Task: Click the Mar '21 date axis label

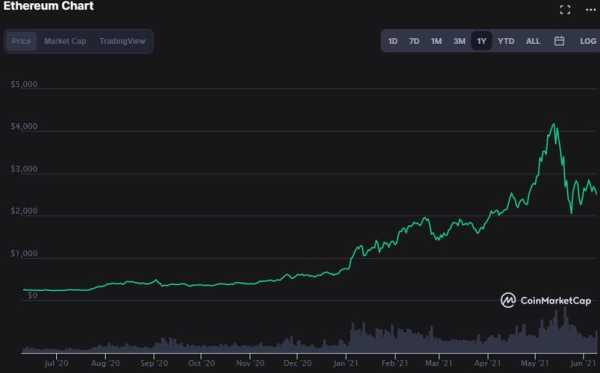Action: tap(439, 363)
